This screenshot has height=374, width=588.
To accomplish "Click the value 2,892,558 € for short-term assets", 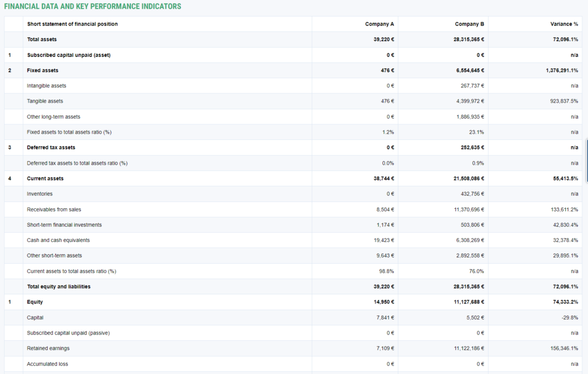I will 470,256.
